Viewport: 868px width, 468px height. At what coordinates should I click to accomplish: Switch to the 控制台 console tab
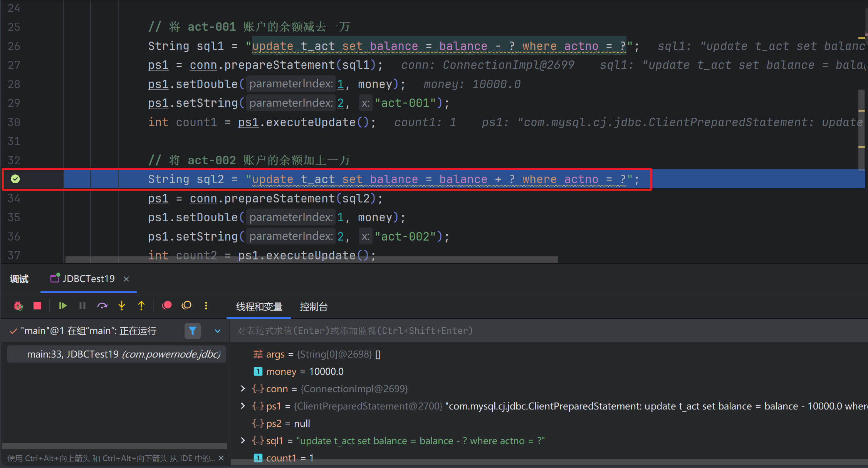pyautogui.click(x=314, y=307)
